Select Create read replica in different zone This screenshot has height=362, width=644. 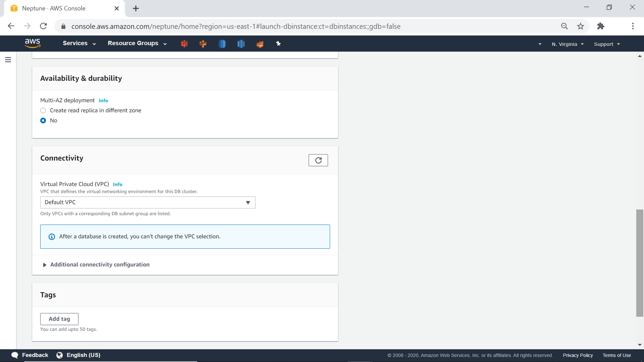pos(43,110)
